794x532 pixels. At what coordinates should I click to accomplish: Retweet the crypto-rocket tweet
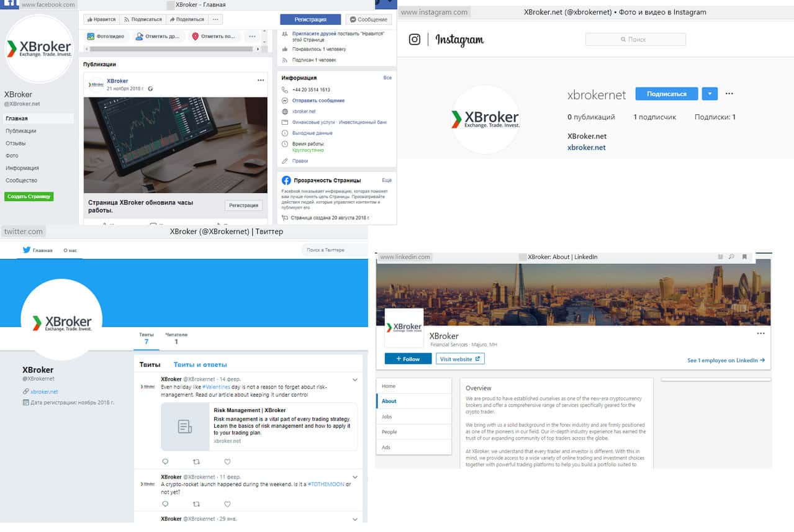point(196,504)
